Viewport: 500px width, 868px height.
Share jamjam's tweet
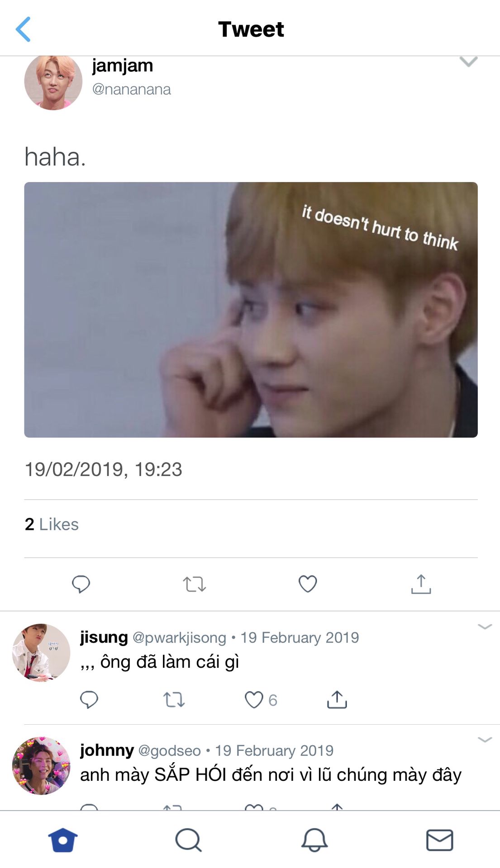coord(421,584)
